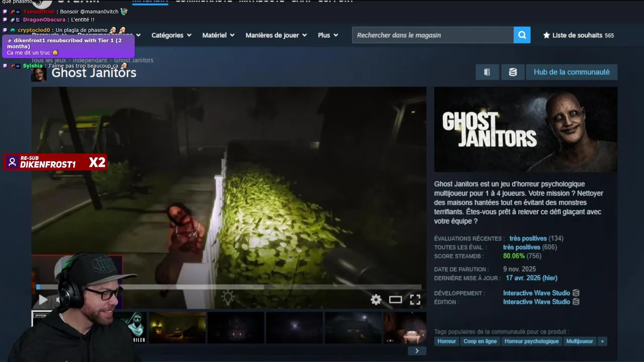Select the thumbnail with faint white glow
644x362 pixels.
[x=294, y=328]
